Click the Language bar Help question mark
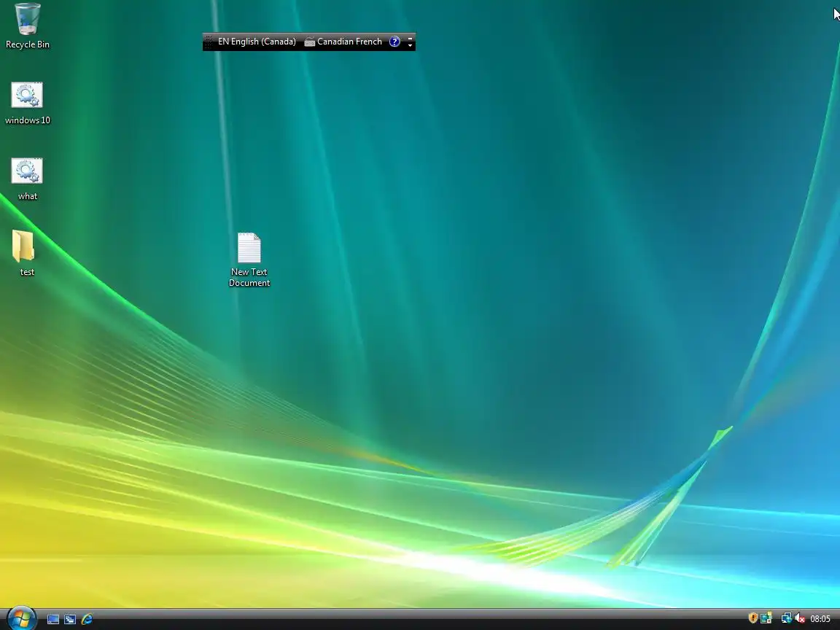The height and width of the screenshot is (630, 840). 394,42
